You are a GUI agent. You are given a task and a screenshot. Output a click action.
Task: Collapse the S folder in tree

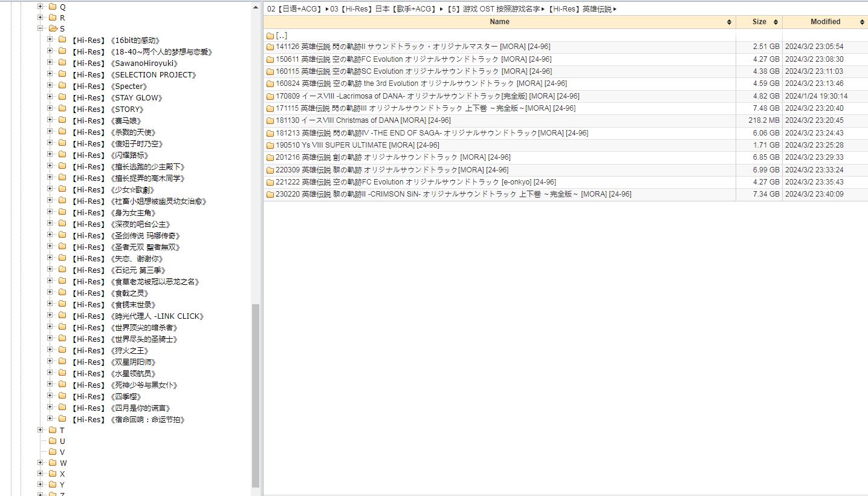(40, 28)
